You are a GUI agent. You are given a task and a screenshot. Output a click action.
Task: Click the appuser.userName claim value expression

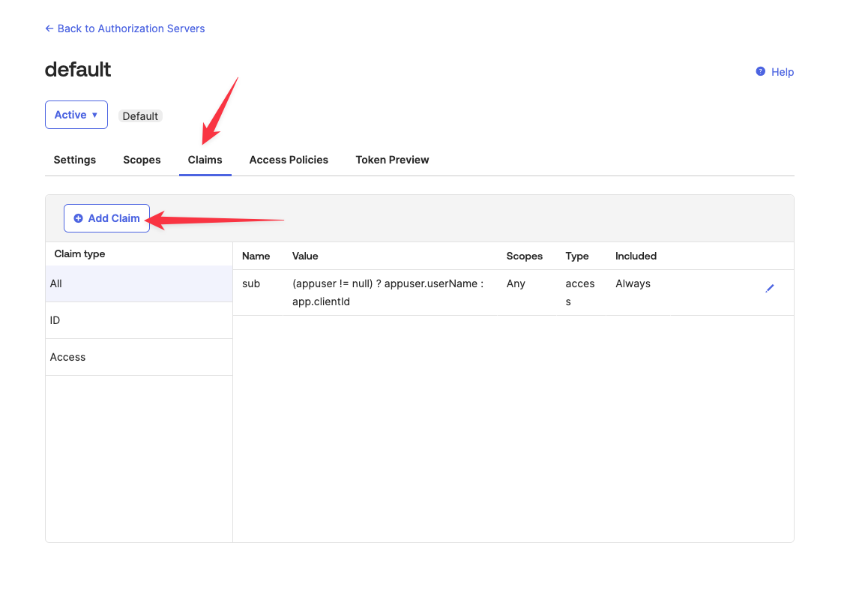(x=388, y=292)
